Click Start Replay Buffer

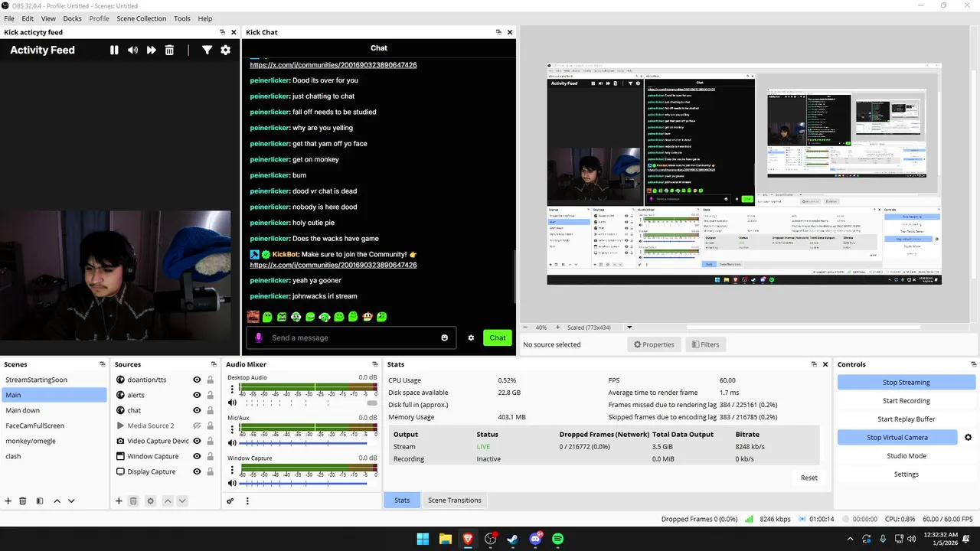[x=906, y=419]
